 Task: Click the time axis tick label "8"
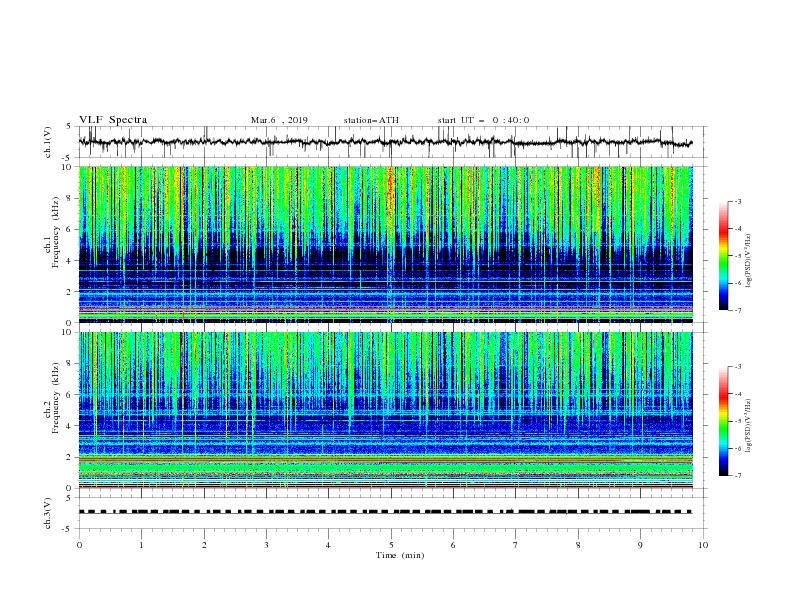coord(578,545)
